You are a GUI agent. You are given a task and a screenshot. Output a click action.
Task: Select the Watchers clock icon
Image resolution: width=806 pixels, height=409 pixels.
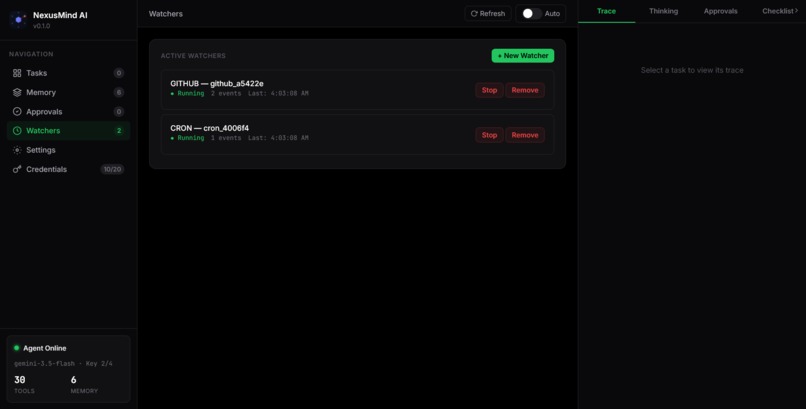[17, 131]
